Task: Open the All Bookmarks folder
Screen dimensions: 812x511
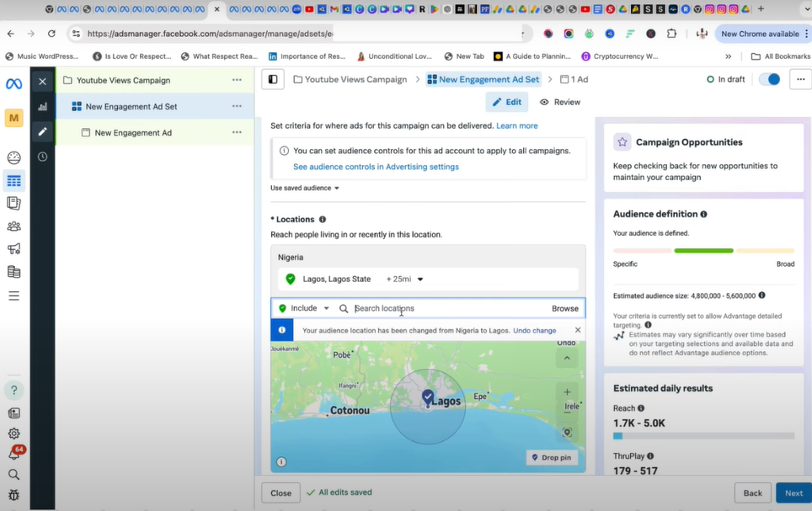Action: point(780,56)
